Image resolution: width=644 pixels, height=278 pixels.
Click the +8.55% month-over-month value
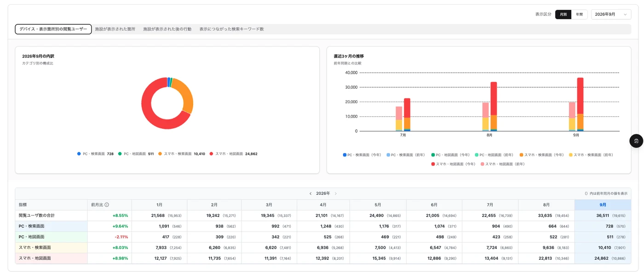tap(120, 216)
